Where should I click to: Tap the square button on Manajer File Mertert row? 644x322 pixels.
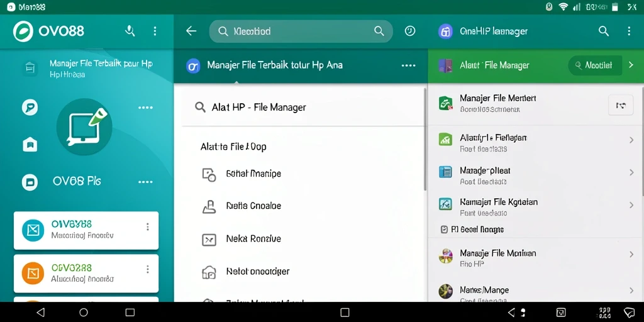pyautogui.click(x=621, y=105)
